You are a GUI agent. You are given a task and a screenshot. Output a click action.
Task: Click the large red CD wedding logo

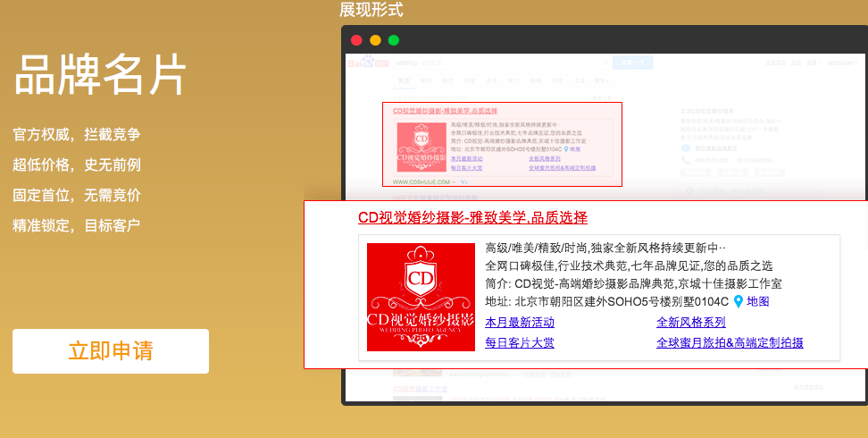tap(420, 298)
